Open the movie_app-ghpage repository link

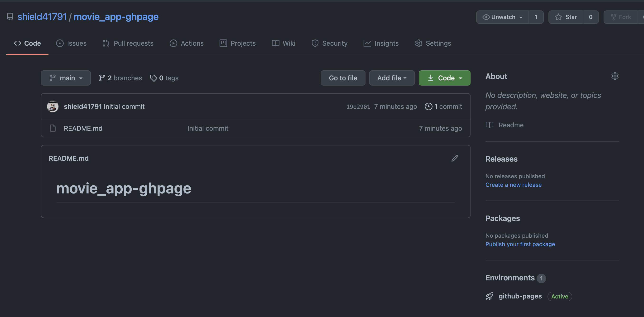tap(116, 17)
